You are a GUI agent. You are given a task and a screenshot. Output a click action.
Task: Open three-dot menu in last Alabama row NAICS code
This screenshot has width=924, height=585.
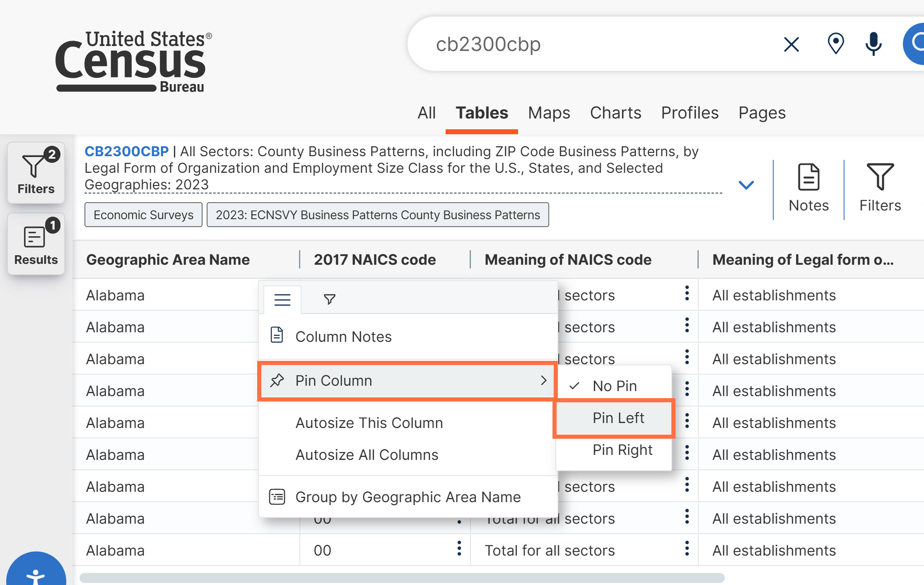pos(459,549)
